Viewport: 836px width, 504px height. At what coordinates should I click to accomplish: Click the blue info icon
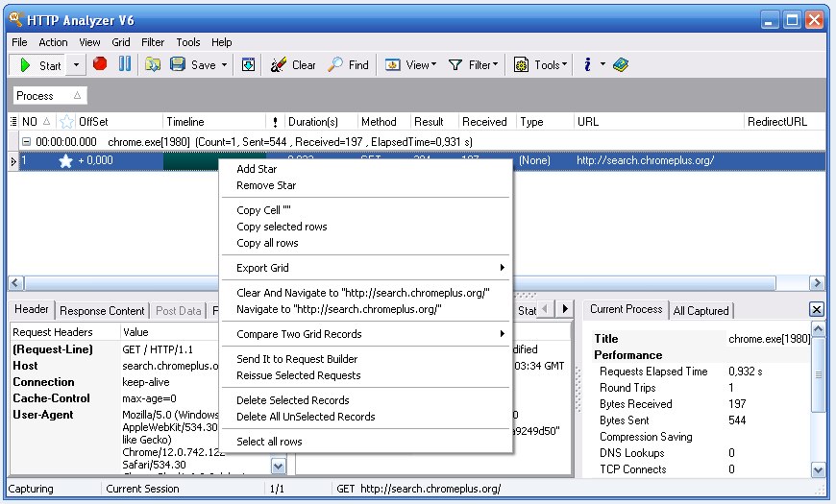click(586, 64)
